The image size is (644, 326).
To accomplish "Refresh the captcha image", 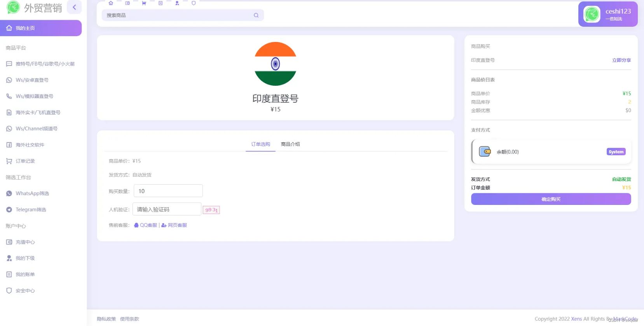I will (x=211, y=210).
